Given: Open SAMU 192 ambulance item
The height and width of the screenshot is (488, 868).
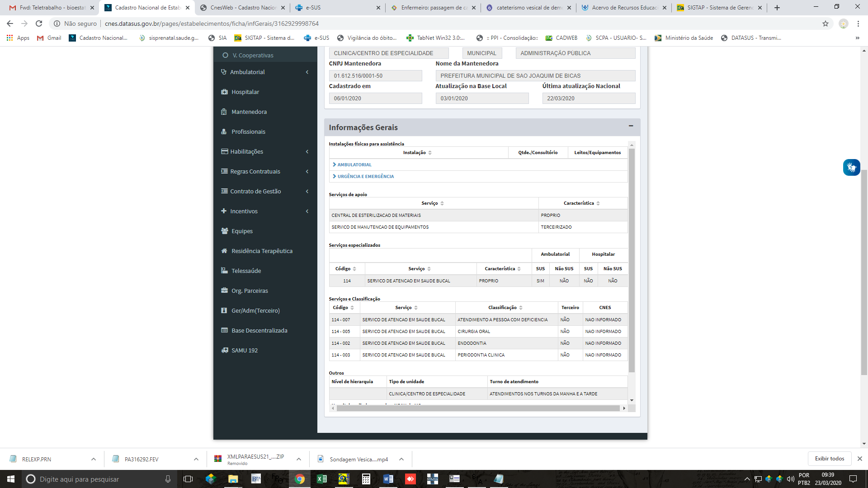Looking at the screenshot, I should pos(244,350).
